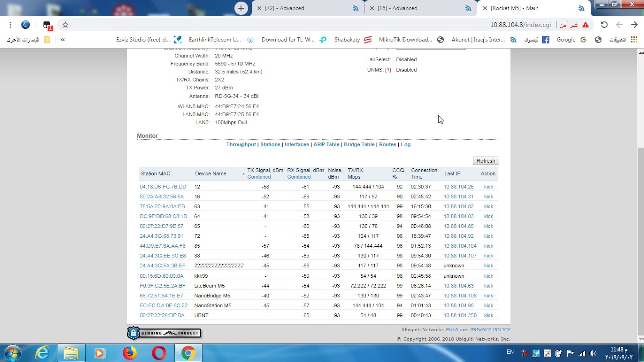
Task: Open Bridge Table monitor view
Action: coord(359,144)
